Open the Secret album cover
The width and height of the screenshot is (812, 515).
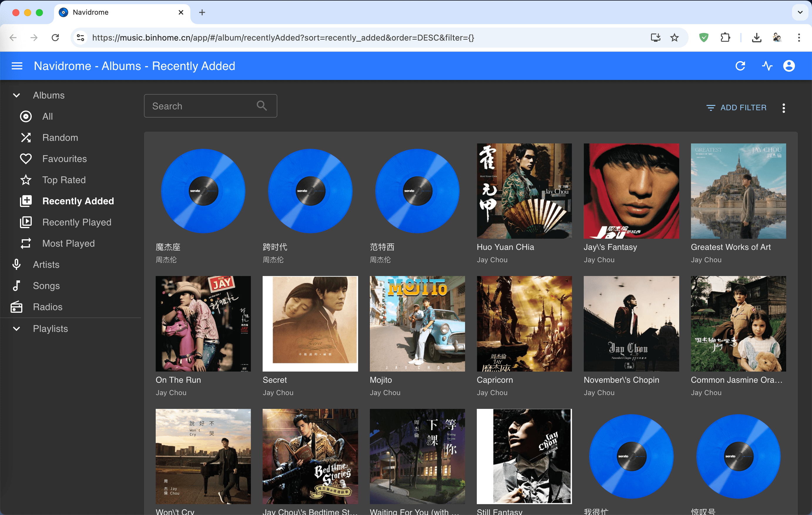(x=310, y=324)
